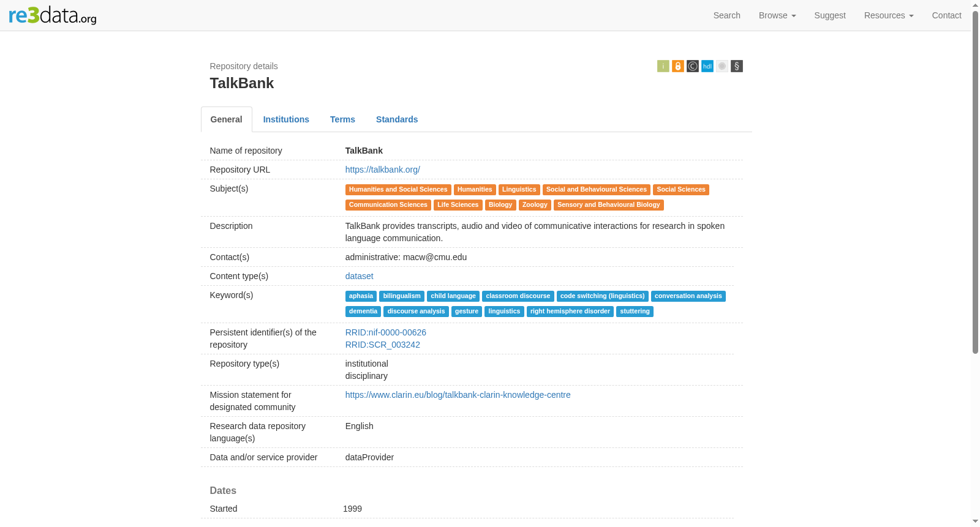Image resolution: width=980 pixels, height=527 pixels.
Task: Click the TalkBank description paragraph
Action: (x=535, y=232)
